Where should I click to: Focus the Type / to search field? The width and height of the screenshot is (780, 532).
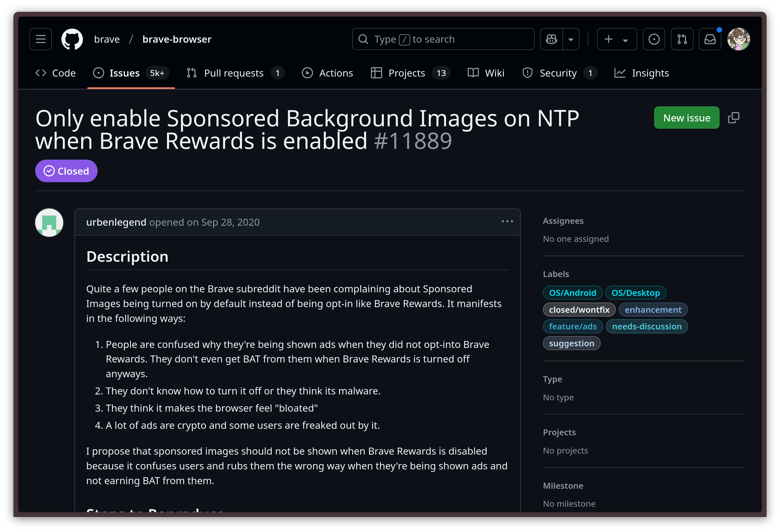point(443,39)
